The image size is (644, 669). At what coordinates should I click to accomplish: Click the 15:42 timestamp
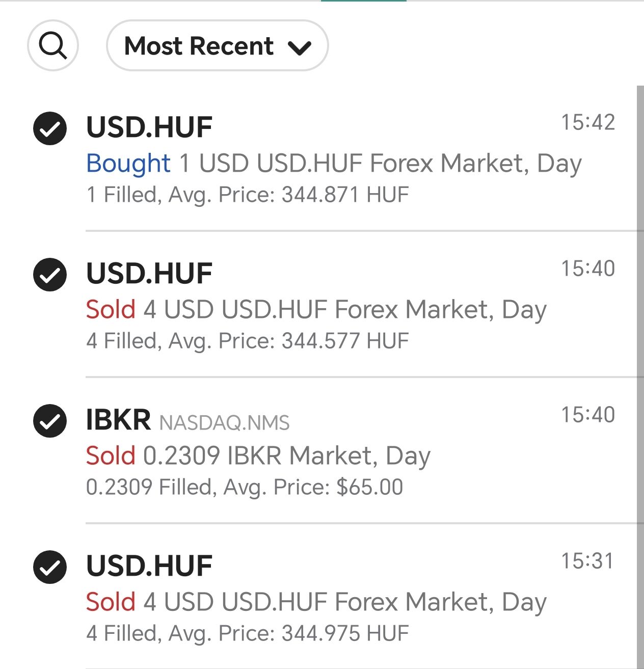point(588,122)
